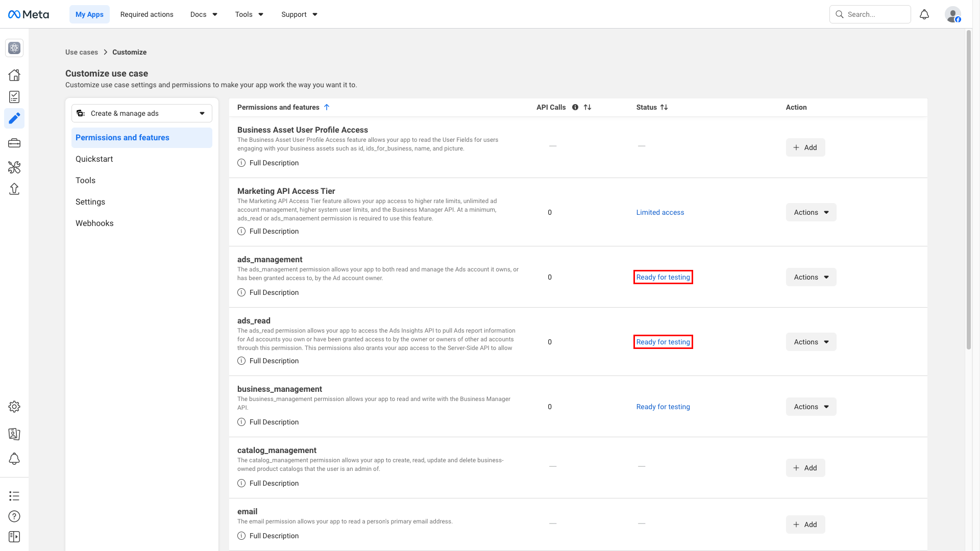Image resolution: width=980 pixels, height=551 pixels.
Task: Open the Alerts bell in sidebar
Action: [14, 459]
